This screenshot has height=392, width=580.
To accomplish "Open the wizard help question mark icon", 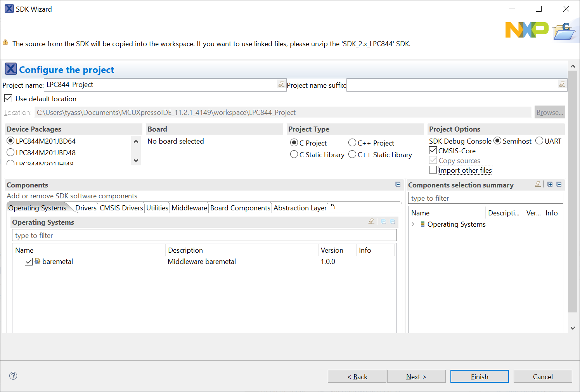I will click(x=13, y=376).
